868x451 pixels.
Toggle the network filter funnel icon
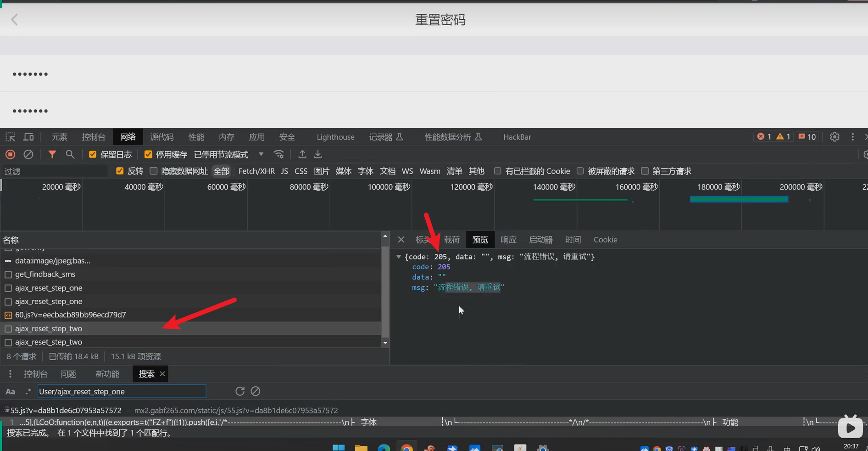[x=52, y=155]
